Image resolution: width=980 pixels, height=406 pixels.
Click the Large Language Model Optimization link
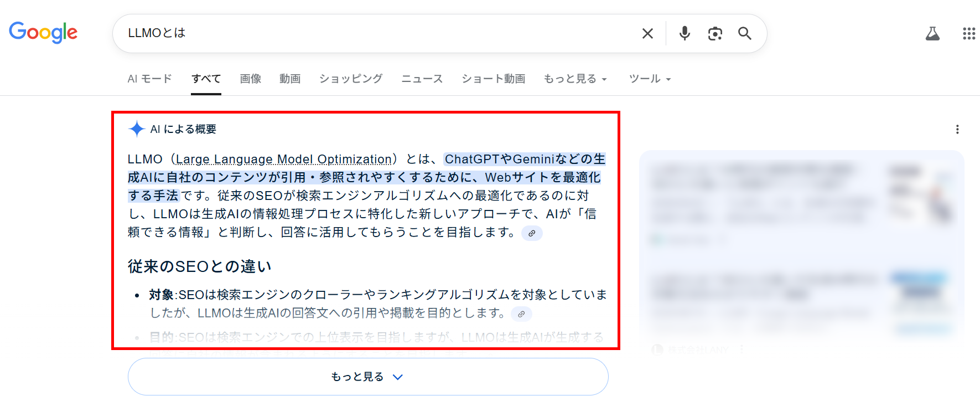coord(283,160)
